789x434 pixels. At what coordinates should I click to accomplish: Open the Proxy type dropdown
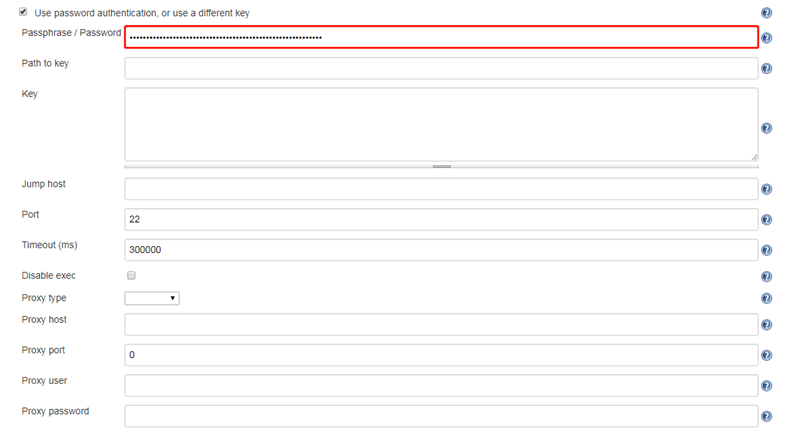coord(152,298)
